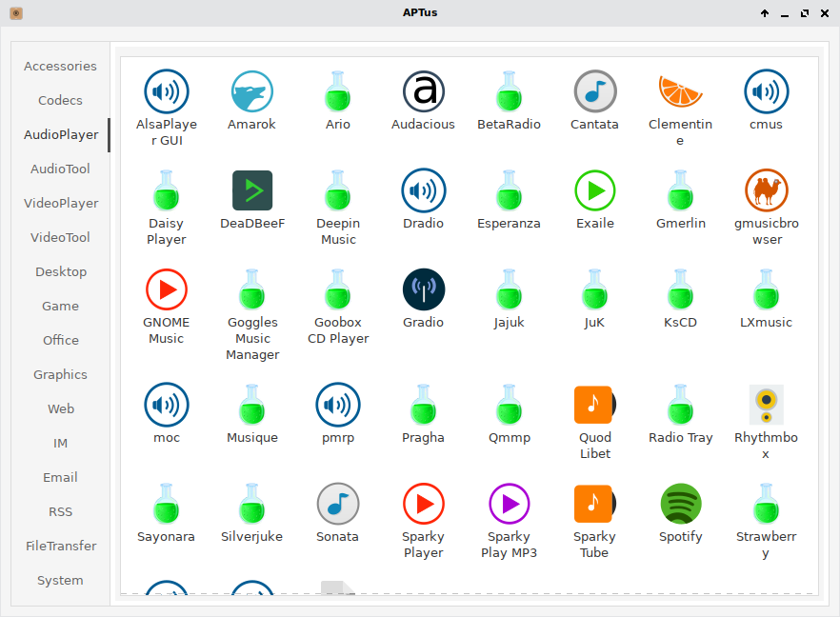Select the Esperanza icon
The image size is (840, 617).
coord(509,190)
